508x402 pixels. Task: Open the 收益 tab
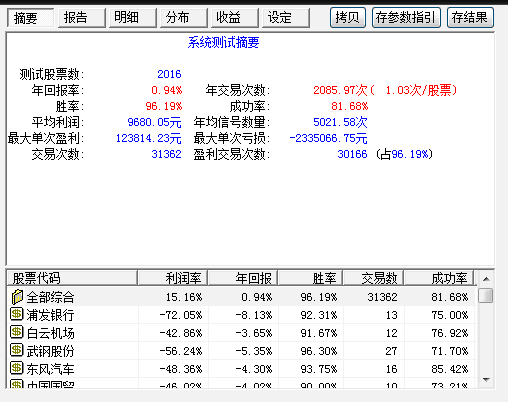[x=235, y=18]
